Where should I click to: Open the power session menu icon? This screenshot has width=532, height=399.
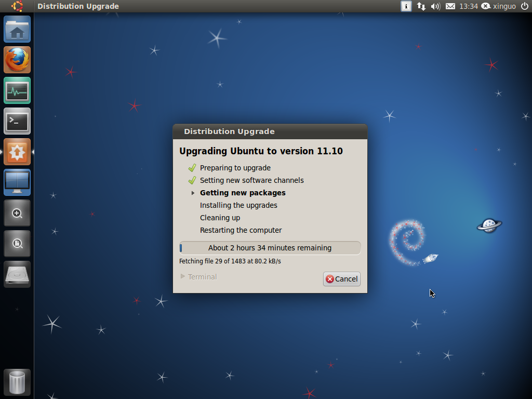(x=524, y=6)
